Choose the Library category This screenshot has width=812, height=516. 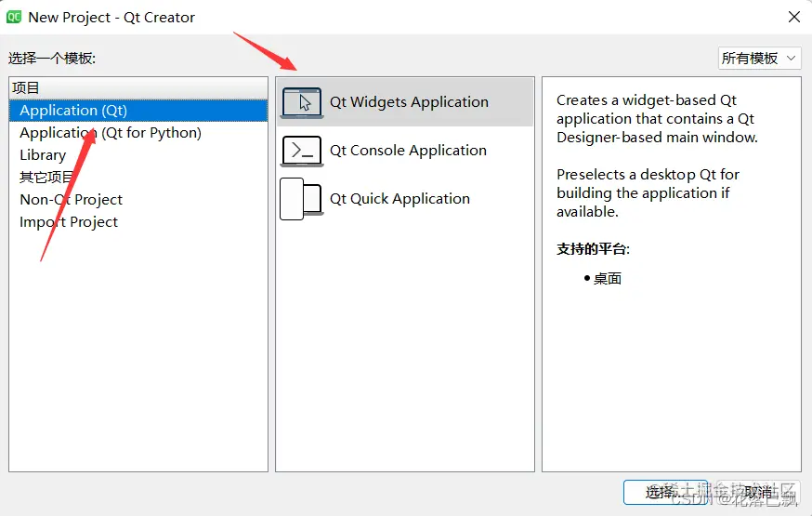click(138, 155)
